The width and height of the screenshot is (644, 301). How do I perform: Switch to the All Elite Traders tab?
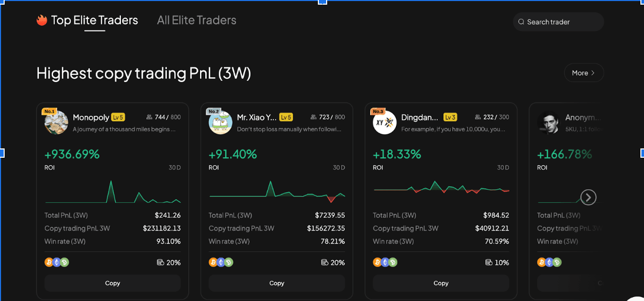[196, 20]
